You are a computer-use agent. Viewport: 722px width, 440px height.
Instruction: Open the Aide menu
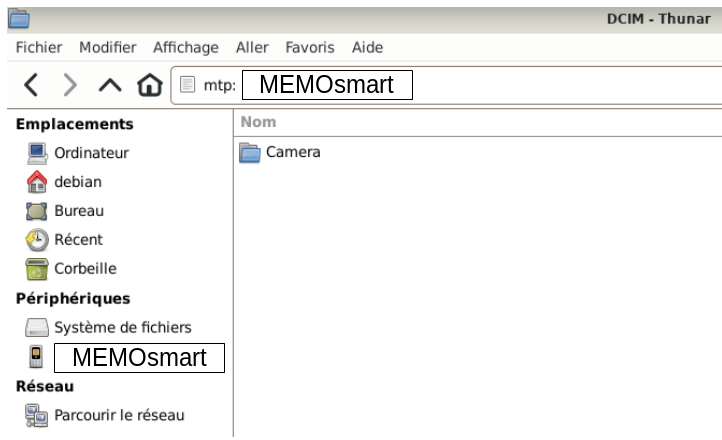click(x=367, y=47)
